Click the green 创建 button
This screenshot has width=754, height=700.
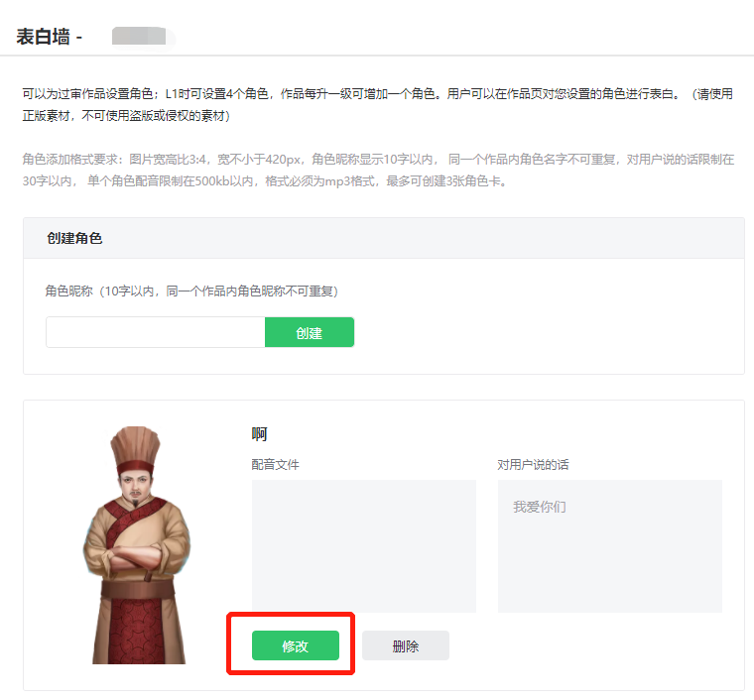coord(309,332)
